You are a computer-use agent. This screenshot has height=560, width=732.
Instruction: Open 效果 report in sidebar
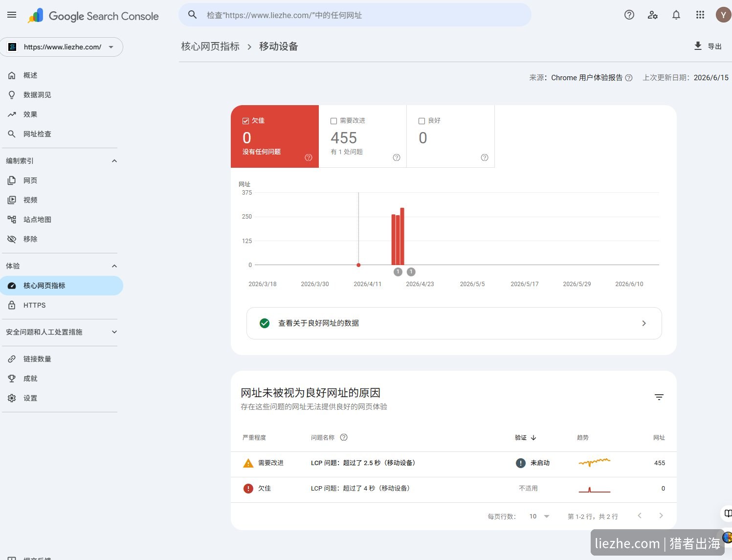(62, 114)
